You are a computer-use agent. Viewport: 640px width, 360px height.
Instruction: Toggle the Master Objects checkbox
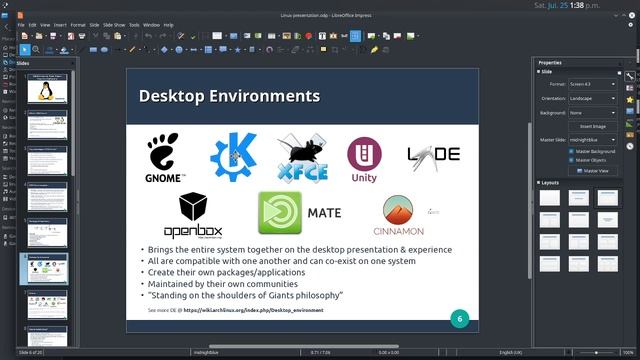(571, 160)
